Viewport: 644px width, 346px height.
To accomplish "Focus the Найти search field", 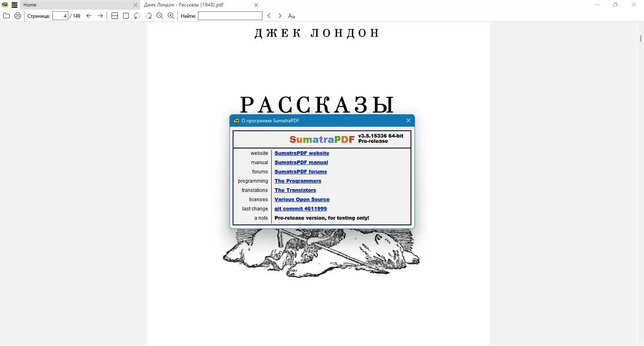I will (230, 16).
